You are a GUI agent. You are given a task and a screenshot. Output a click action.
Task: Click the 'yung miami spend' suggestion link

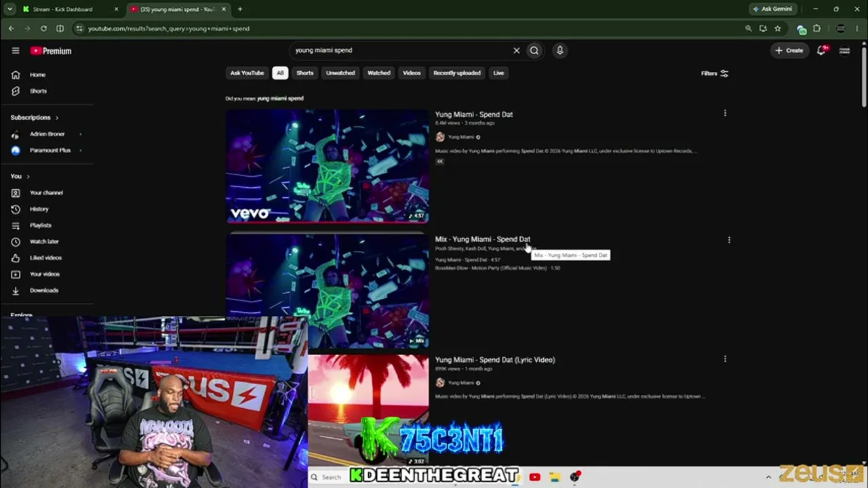280,98
